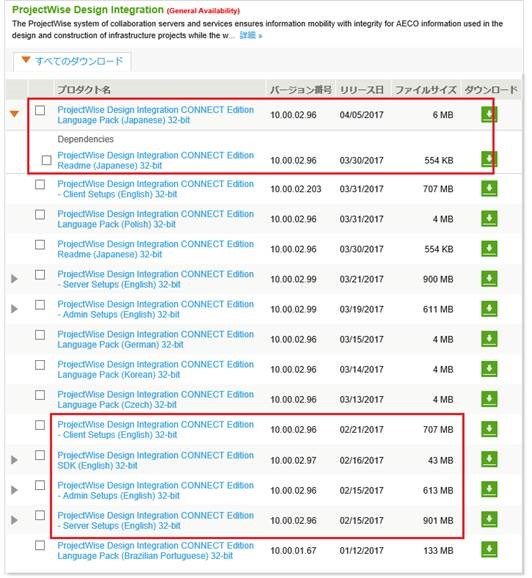Sort by リリース日 column header
This screenshot has height=578, width=532.
[x=362, y=90]
